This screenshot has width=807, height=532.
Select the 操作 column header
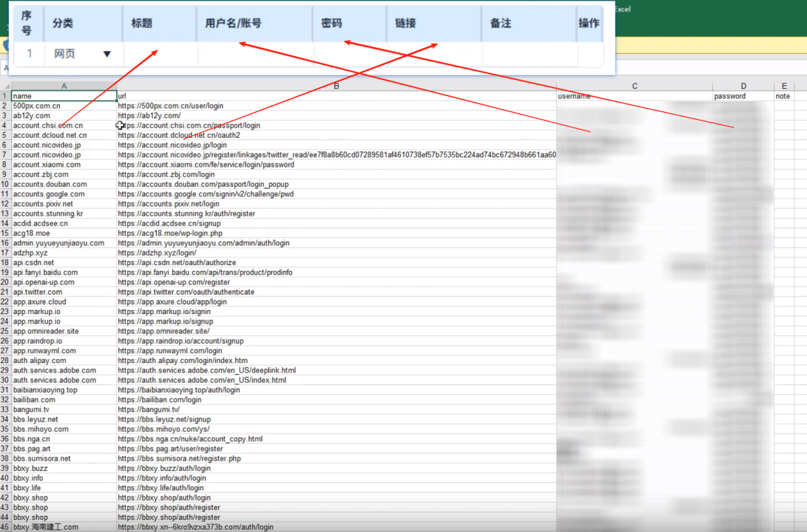point(588,24)
